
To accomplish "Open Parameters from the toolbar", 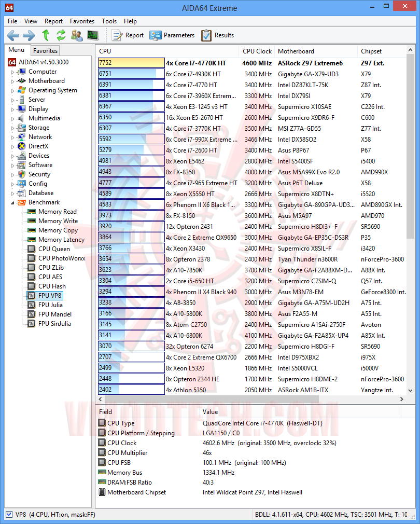I will pos(172,35).
